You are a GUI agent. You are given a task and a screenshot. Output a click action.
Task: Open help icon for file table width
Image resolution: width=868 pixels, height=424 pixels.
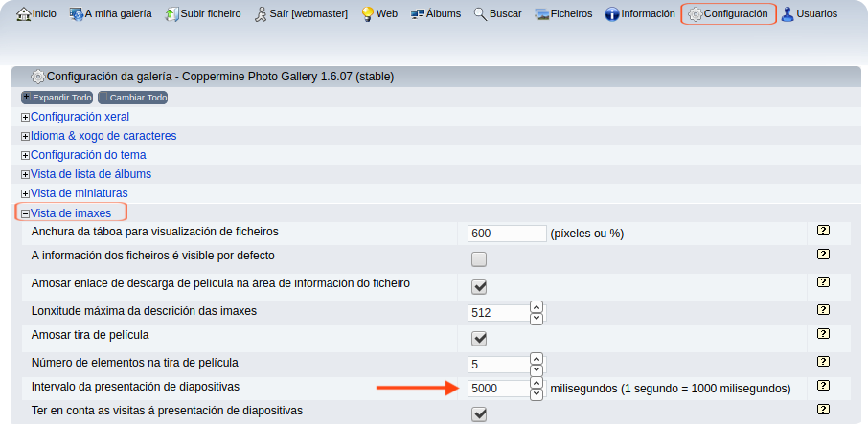pyautogui.click(x=823, y=231)
